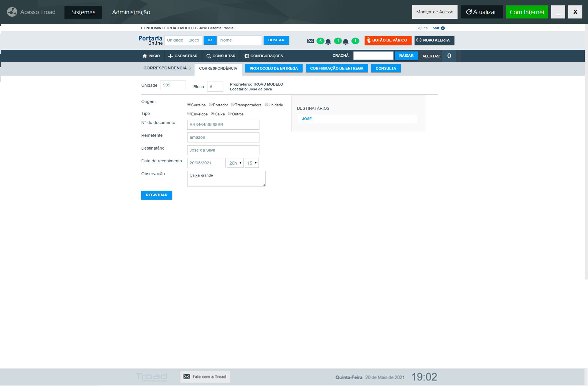Click the Registrar button
Image resolution: width=588 pixels, height=386 pixels.
(x=156, y=195)
